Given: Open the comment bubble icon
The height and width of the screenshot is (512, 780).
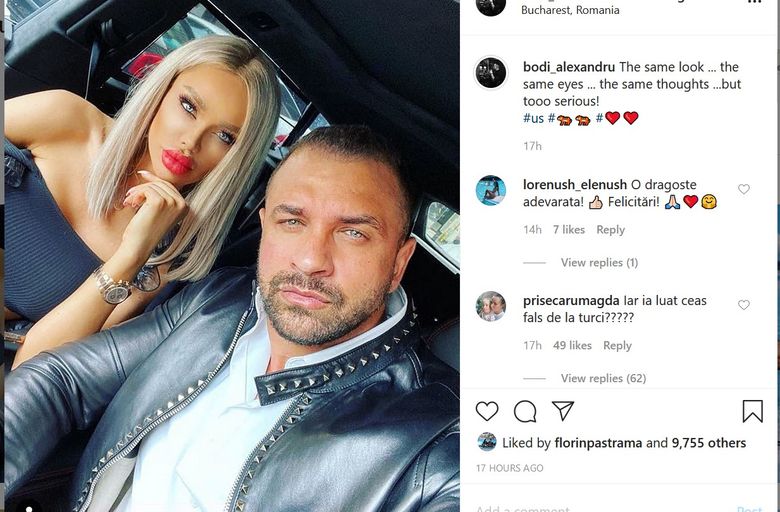Looking at the screenshot, I should (525, 411).
